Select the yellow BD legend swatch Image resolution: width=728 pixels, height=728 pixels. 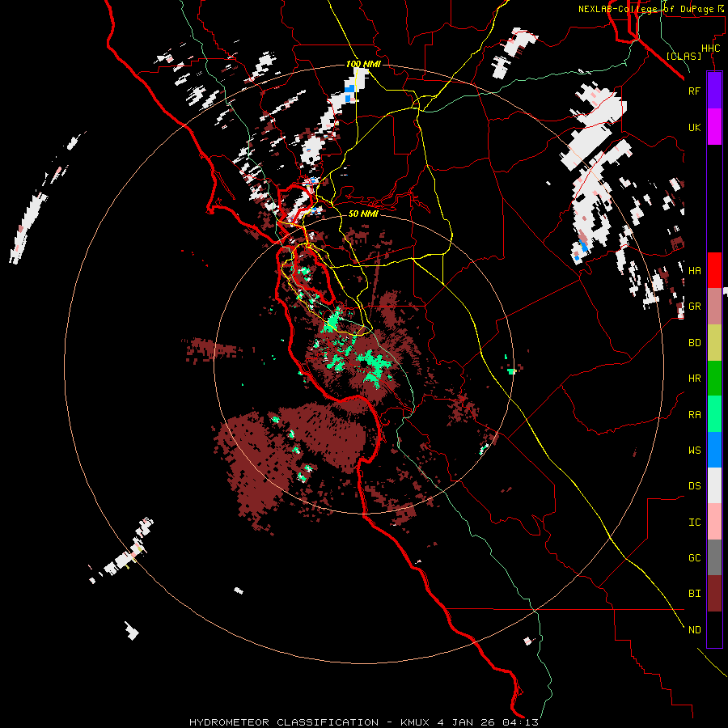coord(714,342)
